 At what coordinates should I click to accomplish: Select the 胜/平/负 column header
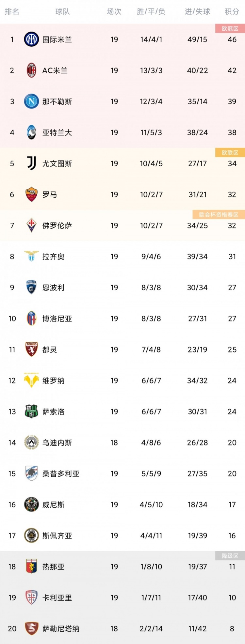[151, 12]
